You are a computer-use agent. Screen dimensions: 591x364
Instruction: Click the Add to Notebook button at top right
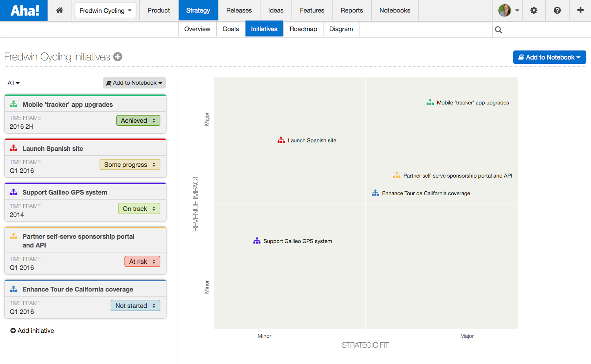coord(549,57)
